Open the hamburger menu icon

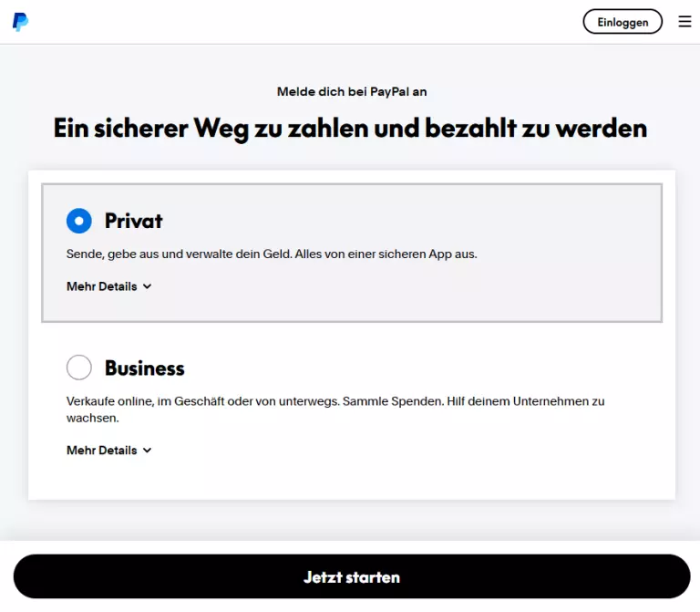click(685, 22)
